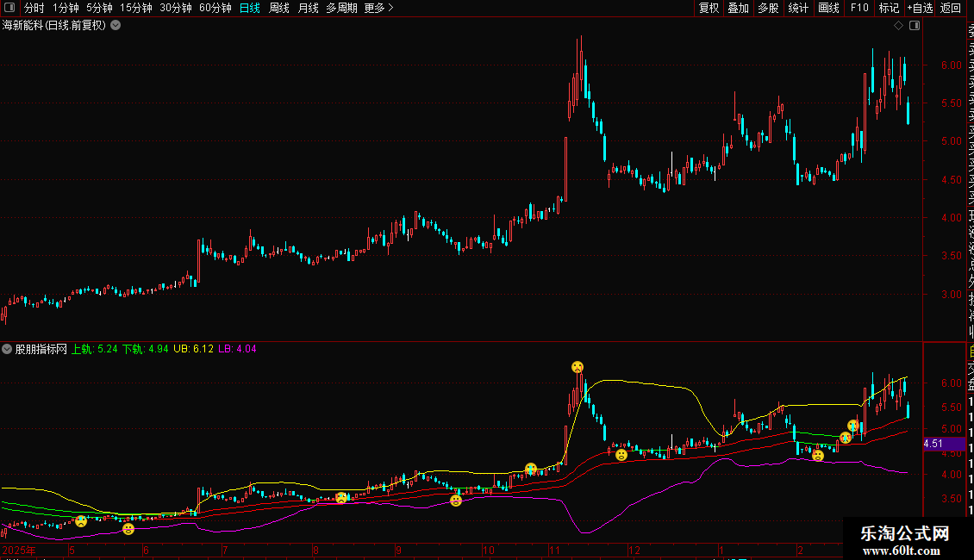Expand the 更多 periods menu
This screenshot has height=560, width=974.
click(379, 8)
